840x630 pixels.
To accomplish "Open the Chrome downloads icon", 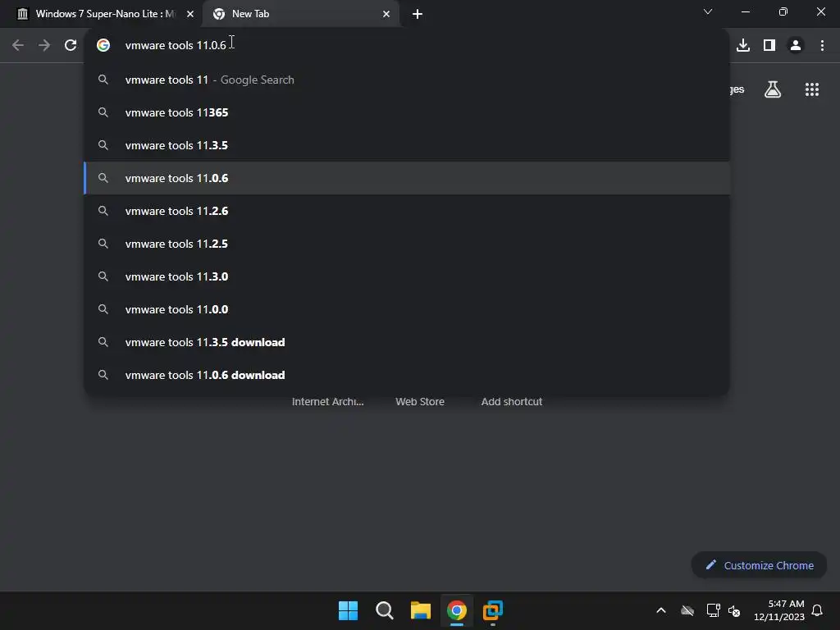I will coord(742,45).
